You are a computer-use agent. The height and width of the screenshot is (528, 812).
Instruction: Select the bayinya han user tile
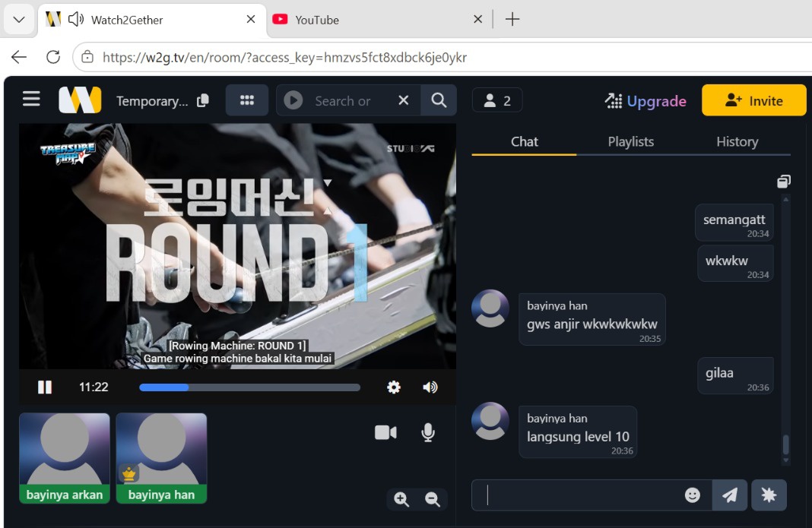(162, 458)
